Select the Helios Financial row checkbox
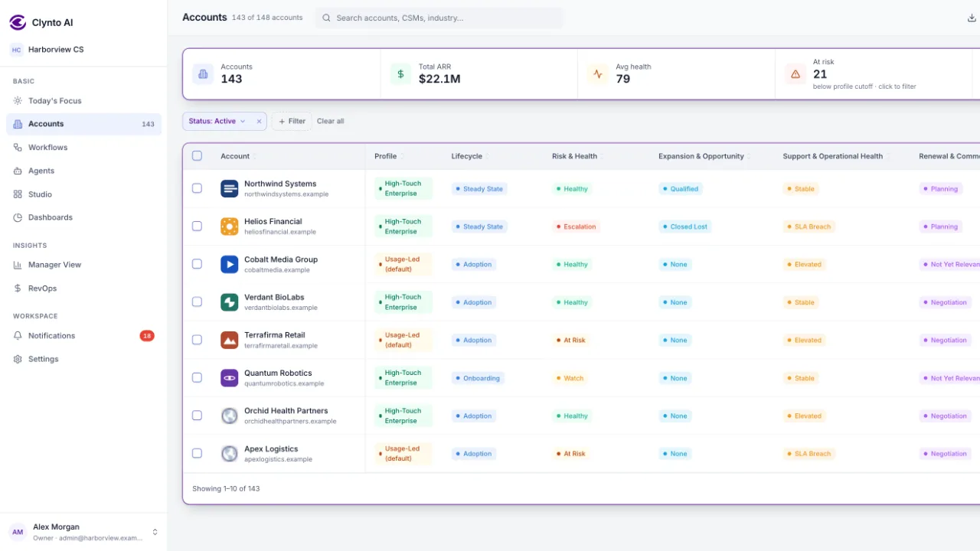 tap(197, 227)
